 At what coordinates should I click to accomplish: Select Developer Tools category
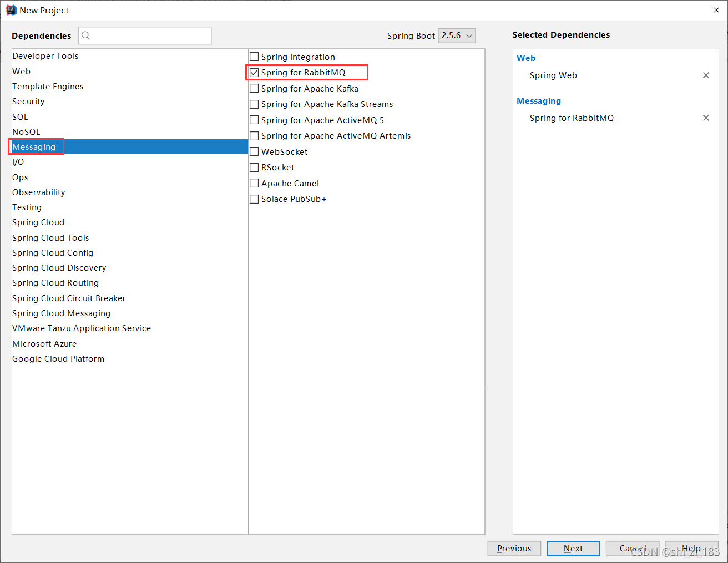point(130,56)
